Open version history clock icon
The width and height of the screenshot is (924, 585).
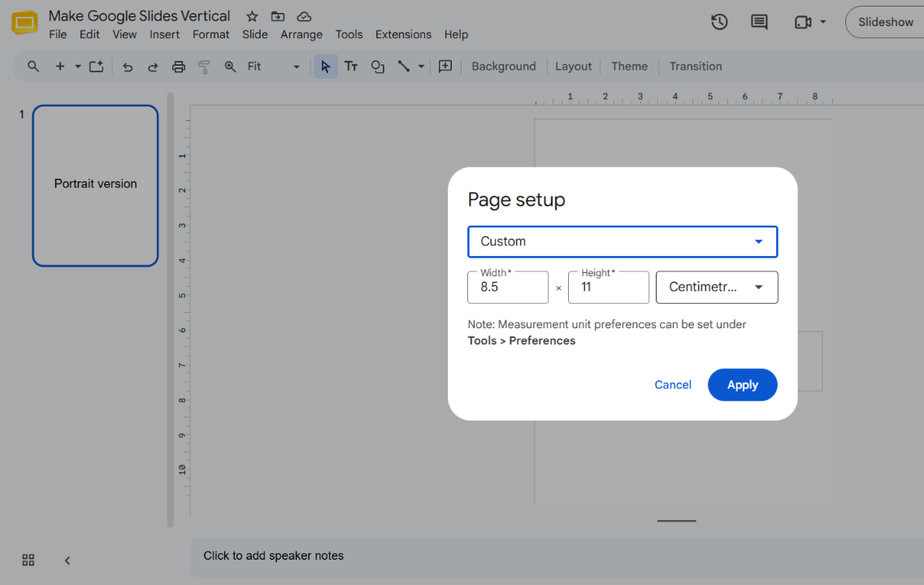click(719, 23)
